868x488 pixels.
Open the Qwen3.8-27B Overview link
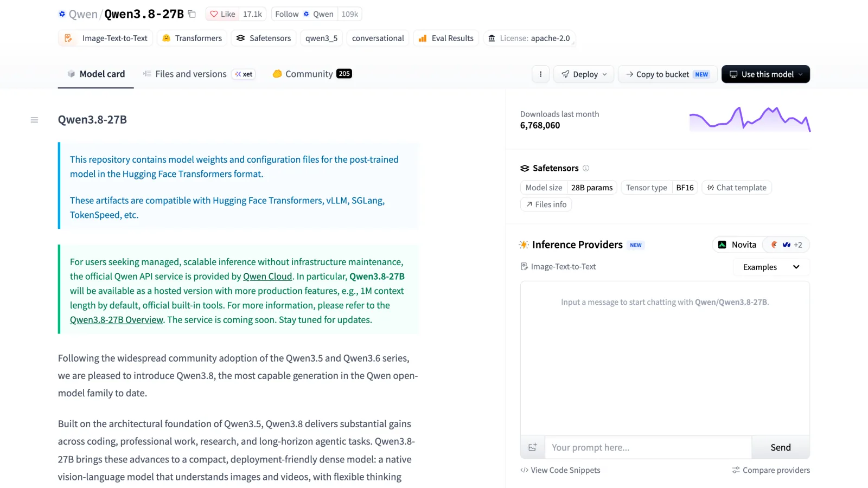(x=117, y=320)
